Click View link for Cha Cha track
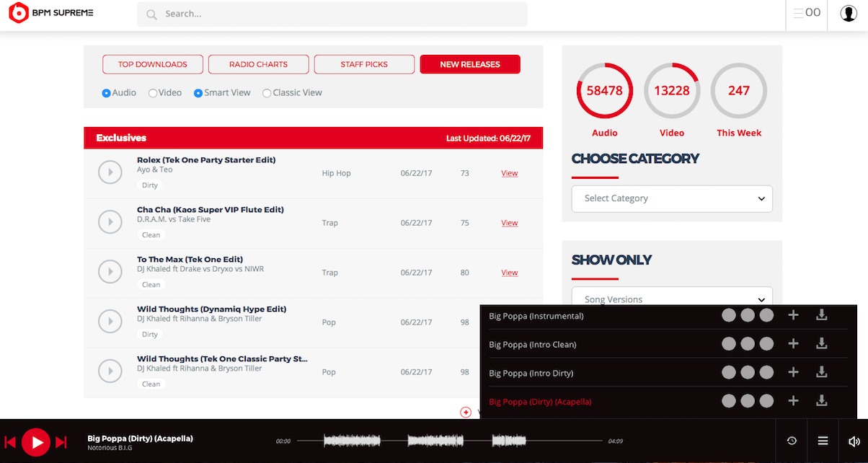The width and height of the screenshot is (868, 463). [x=510, y=223]
